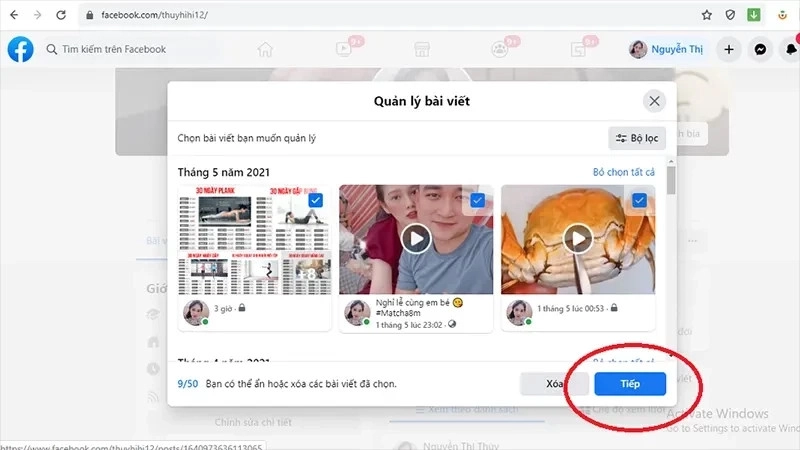The width and height of the screenshot is (800, 450).
Task: Bookmark this page with the star icon
Action: point(707,15)
